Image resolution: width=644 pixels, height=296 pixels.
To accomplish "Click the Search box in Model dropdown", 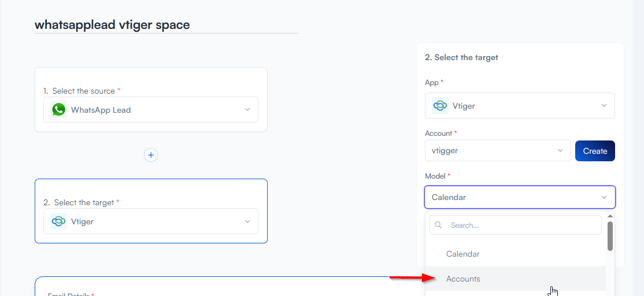I will 520,225.
